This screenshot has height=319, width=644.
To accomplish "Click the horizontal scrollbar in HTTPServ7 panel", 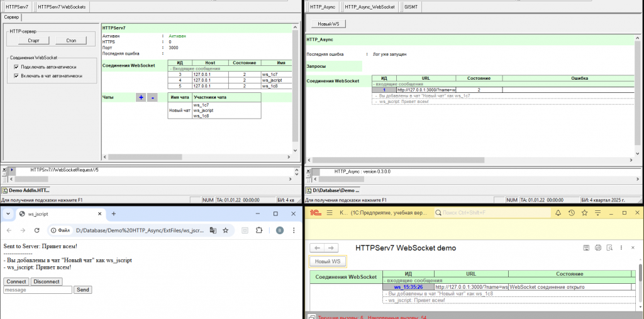I will tap(144, 157).
